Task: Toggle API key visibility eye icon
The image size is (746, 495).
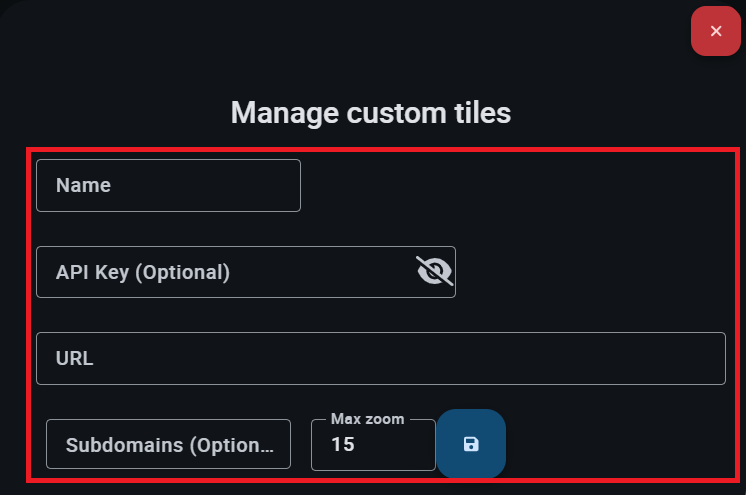Action: coord(434,271)
